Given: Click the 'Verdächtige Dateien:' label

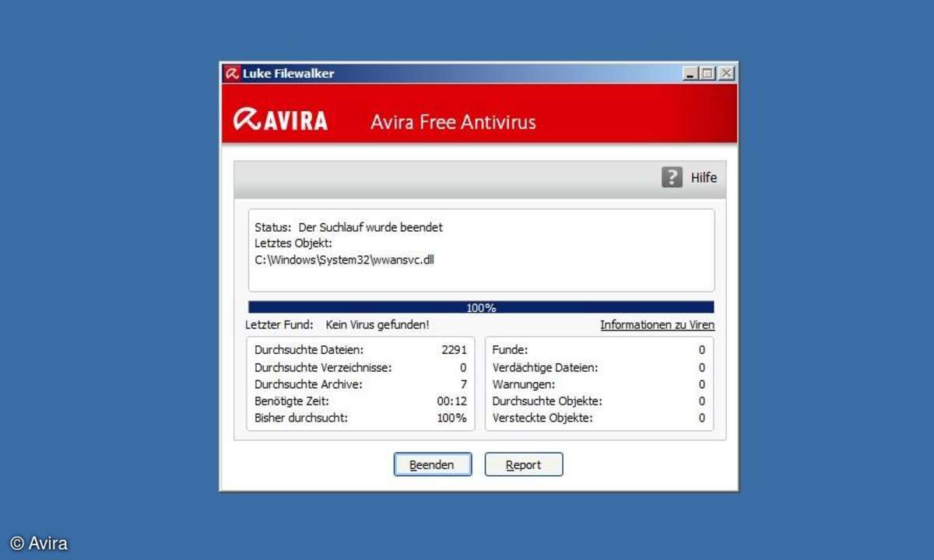Looking at the screenshot, I should tap(545, 368).
